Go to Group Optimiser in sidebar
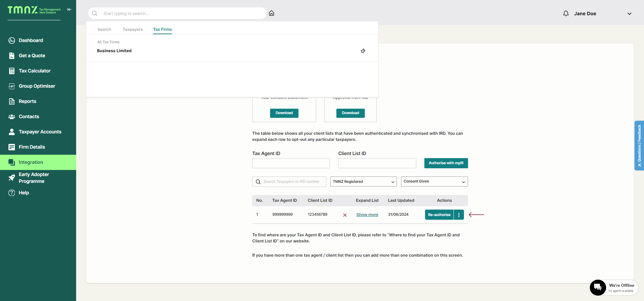Viewport: 644px width, 301px height. pyautogui.click(x=37, y=86)
